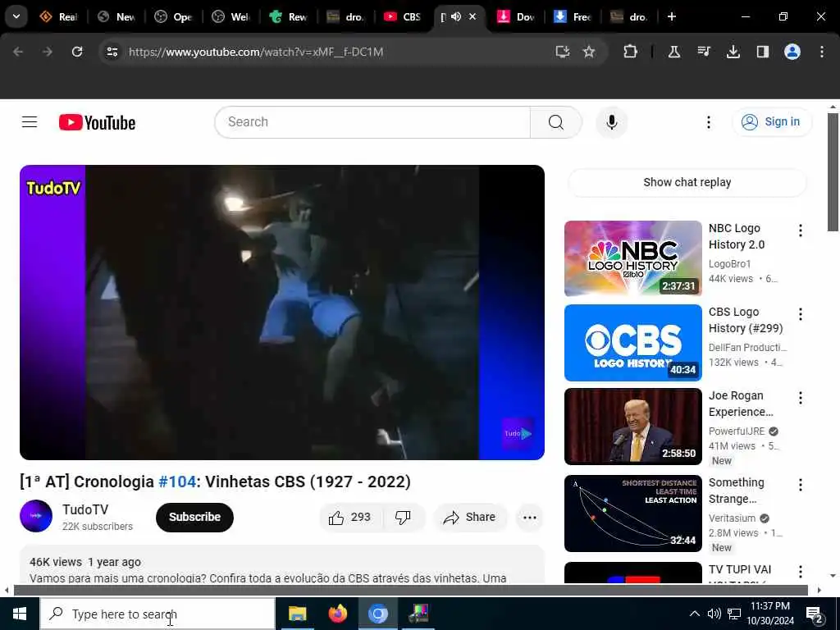Click the install app icon in address bar
The width and height of the screenshot is (840, 630).
(562, 52)
